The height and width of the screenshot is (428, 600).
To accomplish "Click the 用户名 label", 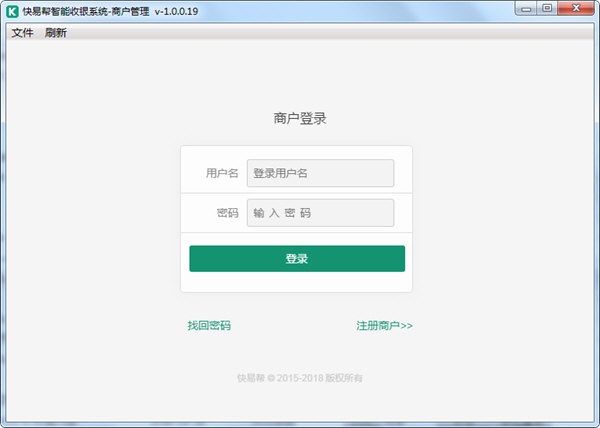I will click(x=222, y=173).
